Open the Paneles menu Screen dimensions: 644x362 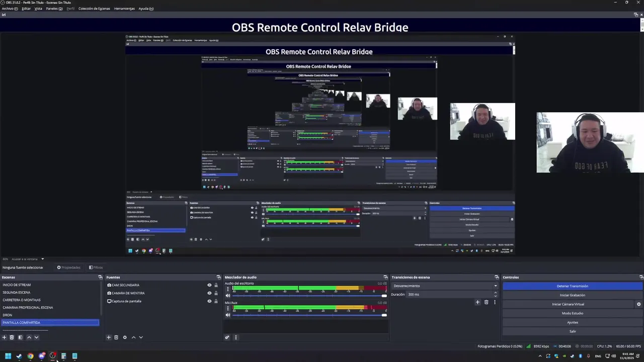pyautogui.click(x=54, y=9)
